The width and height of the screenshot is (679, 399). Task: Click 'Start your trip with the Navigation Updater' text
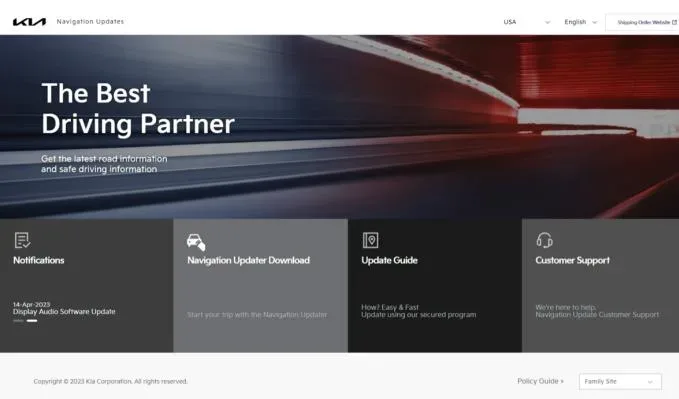[257, 315]
